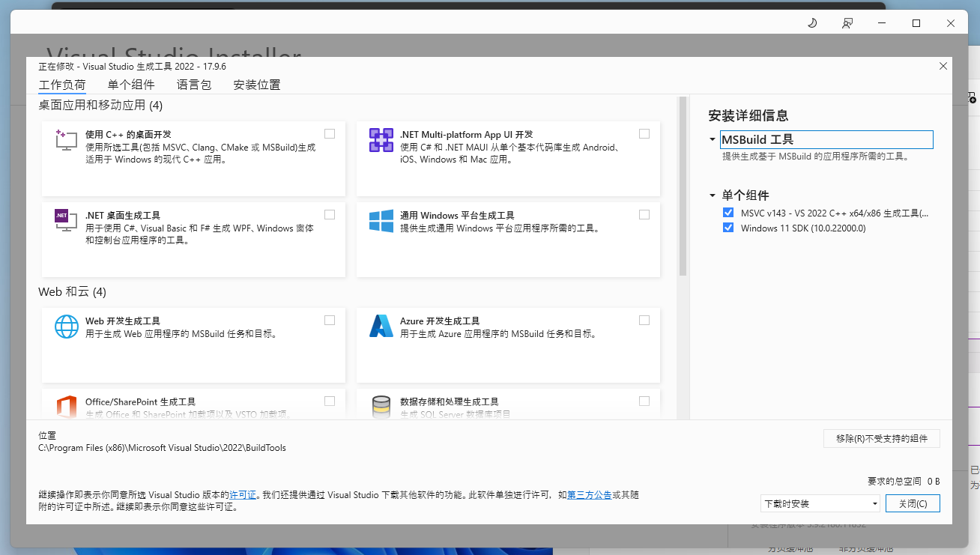Open the 第三方公告 link

coord(590,495)
